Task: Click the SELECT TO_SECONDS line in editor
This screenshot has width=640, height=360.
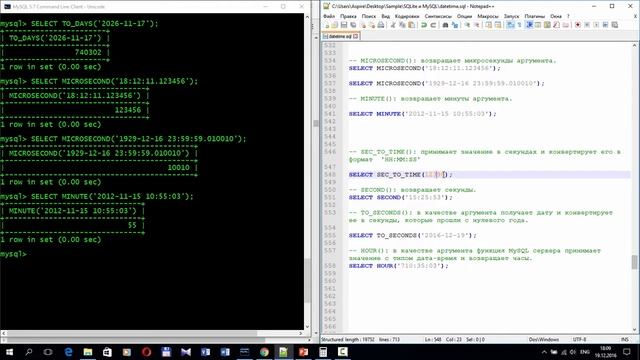Action: pyautogui.click(x=413, y=236)
